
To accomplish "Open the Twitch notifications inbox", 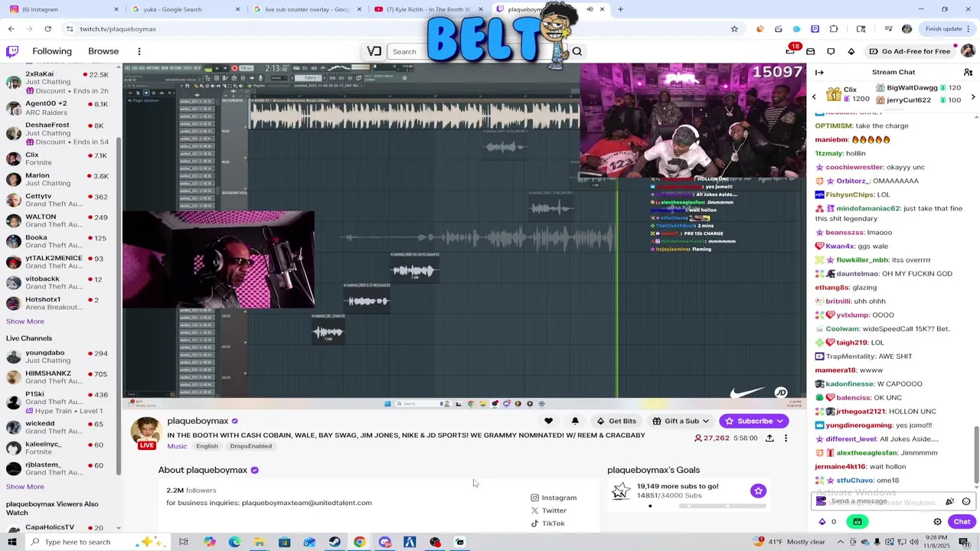I will pyautogui.click(x=810, y=51).
